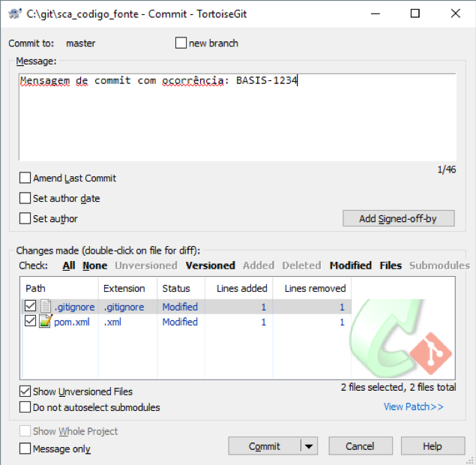The height and width of the screenshot is (465, 476).
Task: Enable Amend Last Commit
Action: (25, 178)
